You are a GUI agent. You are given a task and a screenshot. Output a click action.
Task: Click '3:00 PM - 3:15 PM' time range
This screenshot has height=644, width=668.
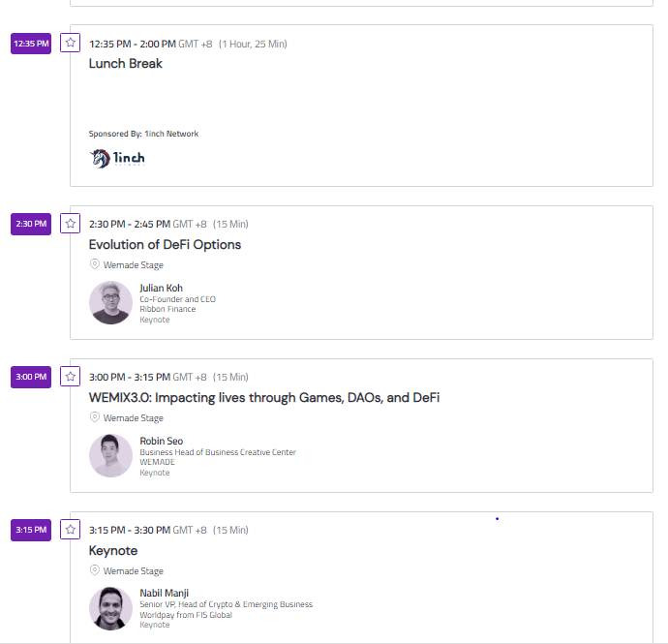[x=130, y=377]
